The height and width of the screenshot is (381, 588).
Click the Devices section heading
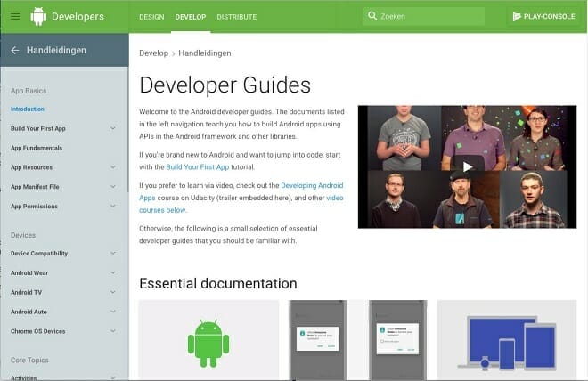[23, 235]
